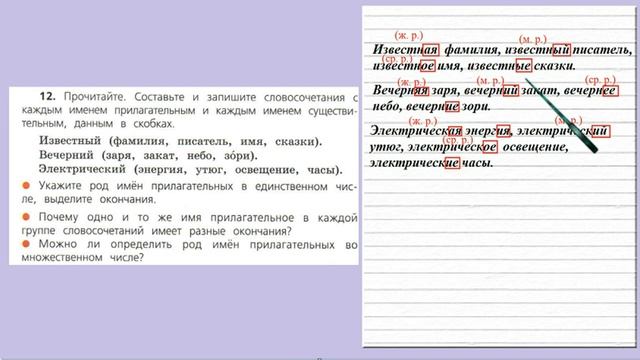Click the phrase "выделите окончания."
This screenshot has width=640, height=360.
[x=100, y=200]
